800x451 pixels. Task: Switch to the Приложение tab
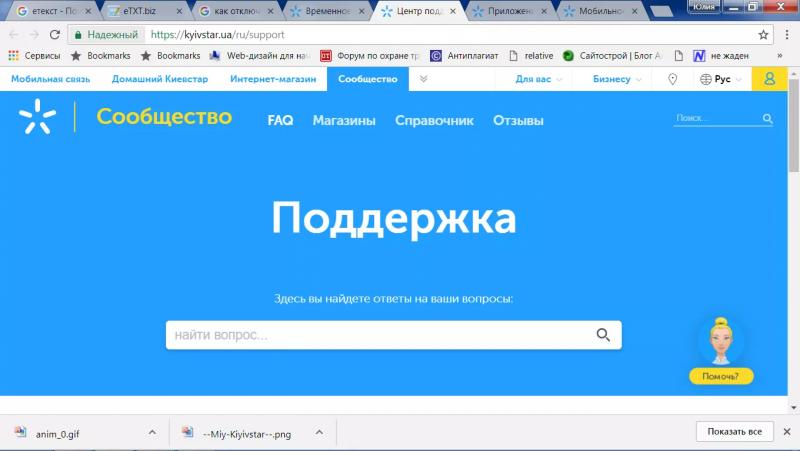click(x=509, y=11)
